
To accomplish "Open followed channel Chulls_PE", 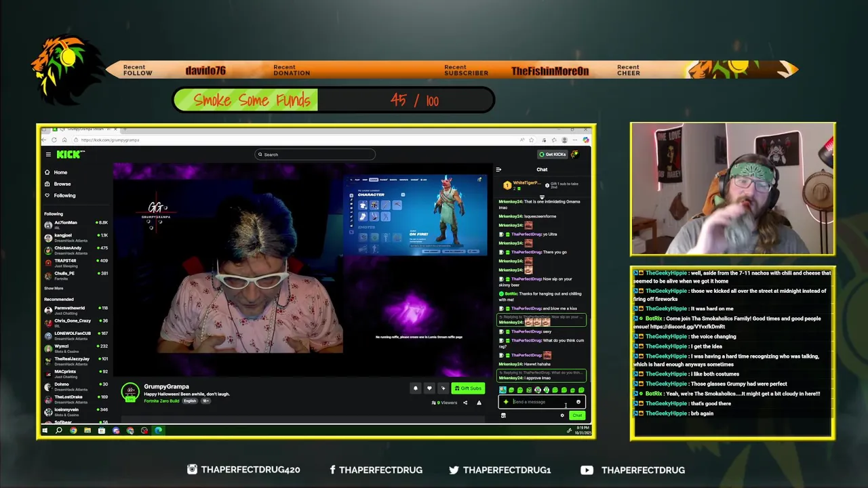I will (76, 274).
